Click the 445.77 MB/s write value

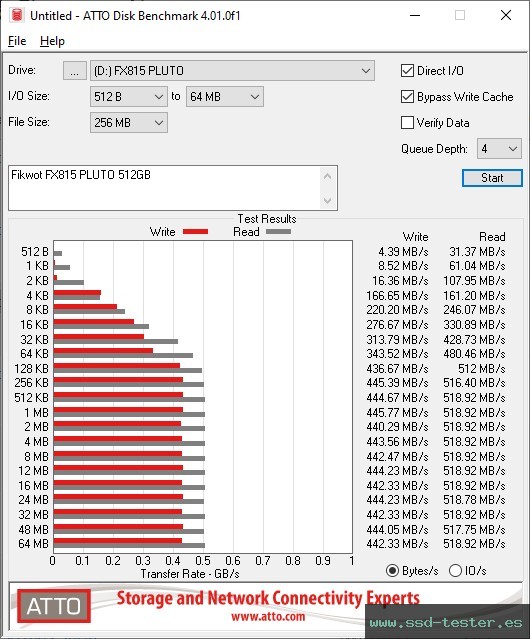(397, 412)
